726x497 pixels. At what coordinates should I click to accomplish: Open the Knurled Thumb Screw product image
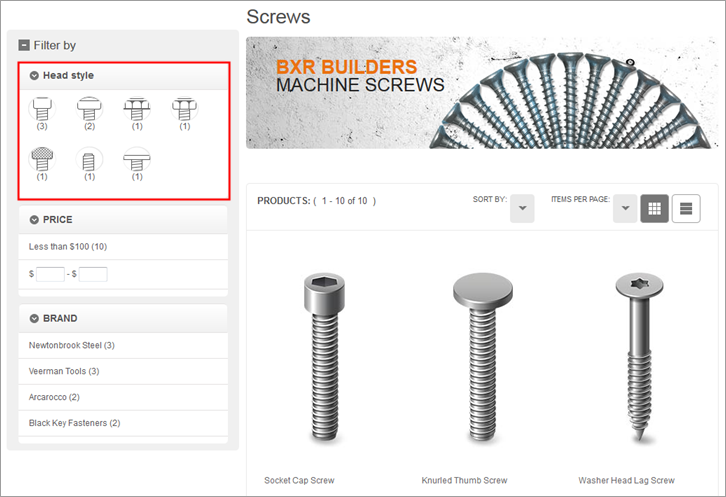[x=482, y=357]
